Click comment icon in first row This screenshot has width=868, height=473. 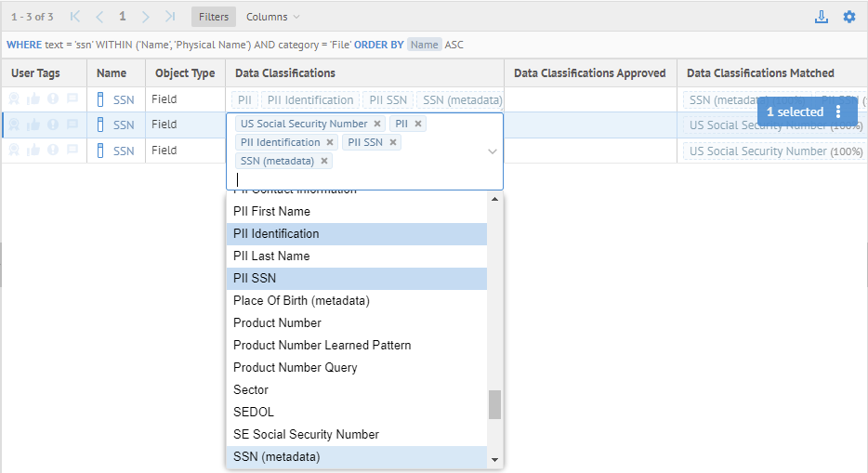pos(72,99)
